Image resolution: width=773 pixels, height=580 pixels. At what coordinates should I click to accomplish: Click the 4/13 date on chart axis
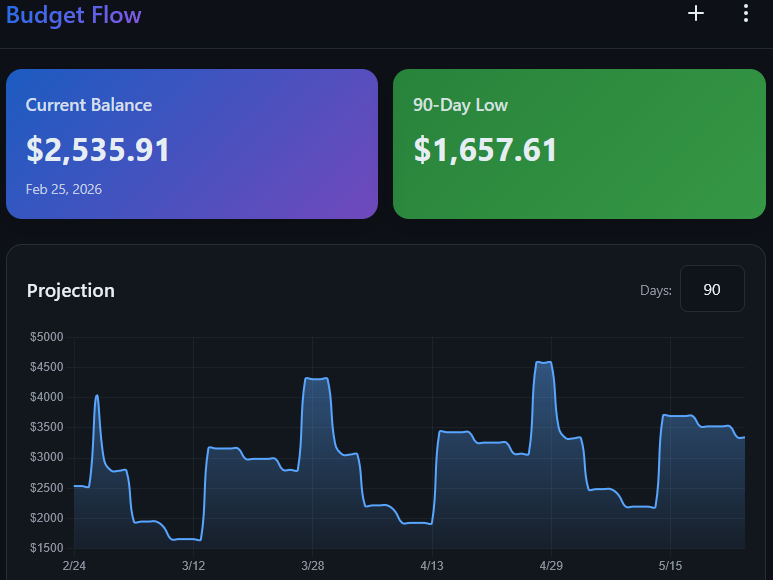click(432, 565)
